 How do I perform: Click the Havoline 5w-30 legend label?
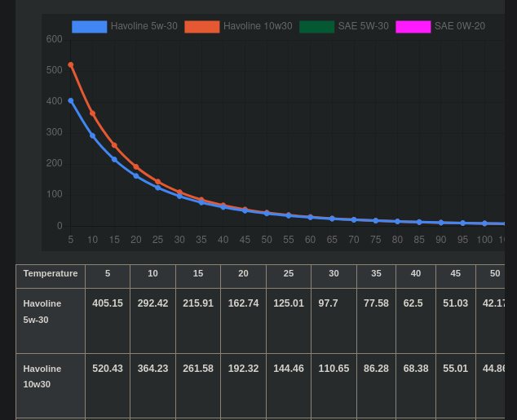pyautogui.click(x=144, y=26)
